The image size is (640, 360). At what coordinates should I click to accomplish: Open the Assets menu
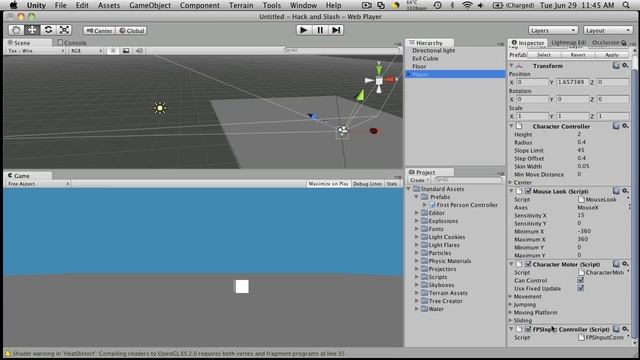[109, 5]
